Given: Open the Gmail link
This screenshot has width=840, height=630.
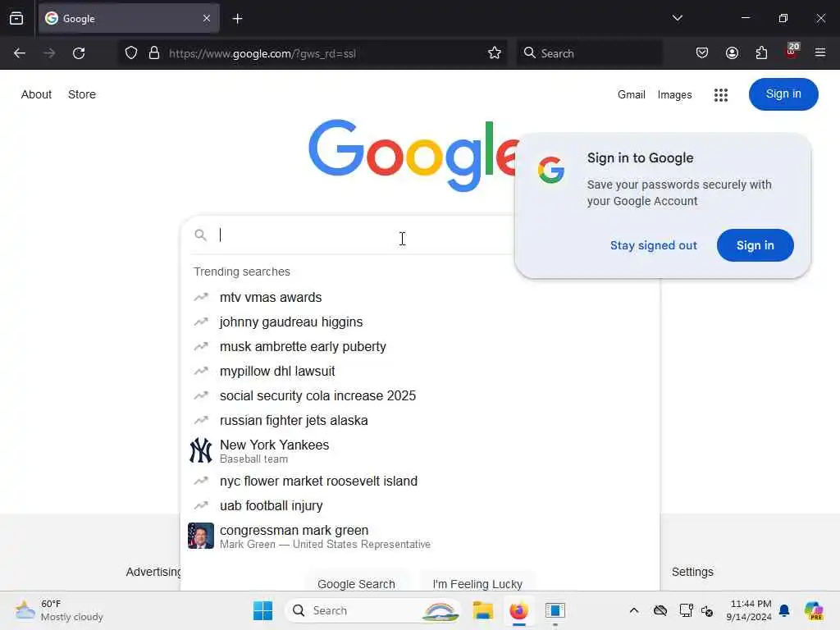Looking at the screenshot, I should click(x=631, y=95).
